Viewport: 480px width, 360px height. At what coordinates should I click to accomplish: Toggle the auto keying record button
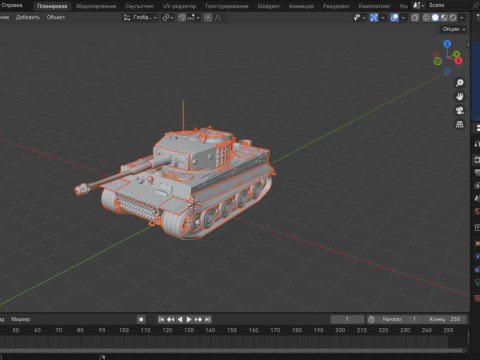141,319
